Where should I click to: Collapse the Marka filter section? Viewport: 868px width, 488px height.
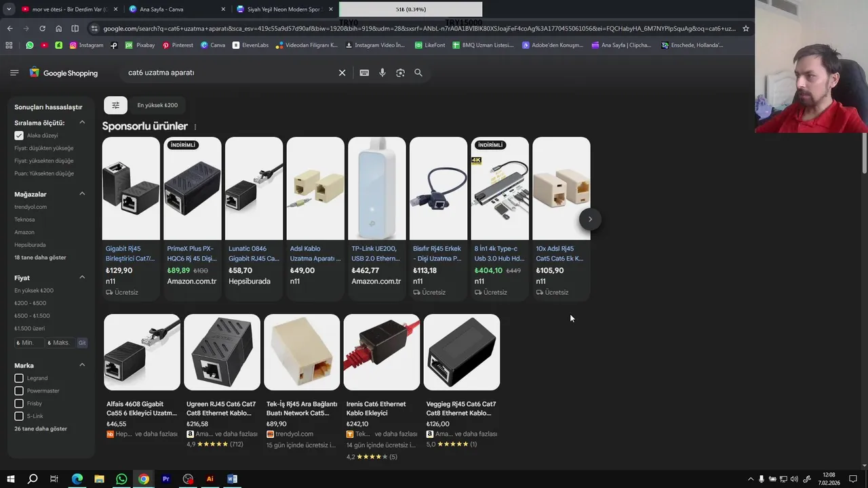click(x=82, y=365)
